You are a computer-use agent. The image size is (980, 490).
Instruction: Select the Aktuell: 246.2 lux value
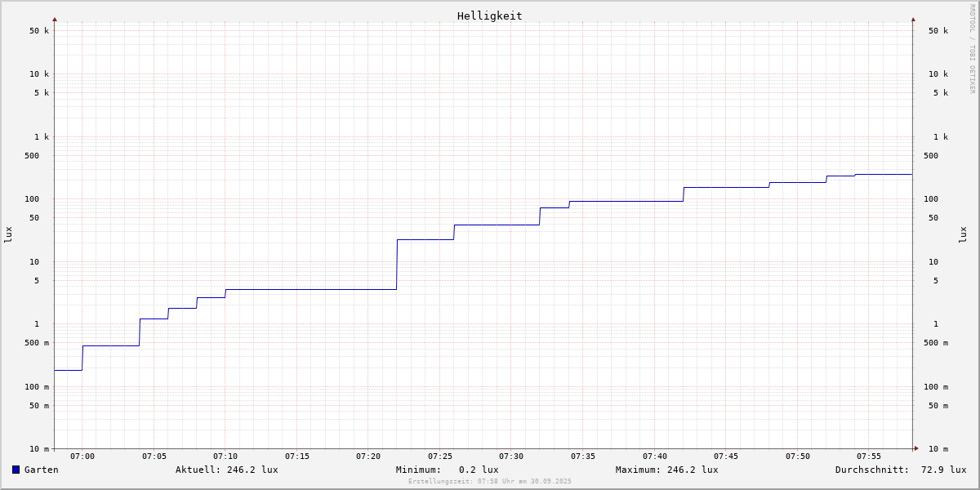[227, 470]
